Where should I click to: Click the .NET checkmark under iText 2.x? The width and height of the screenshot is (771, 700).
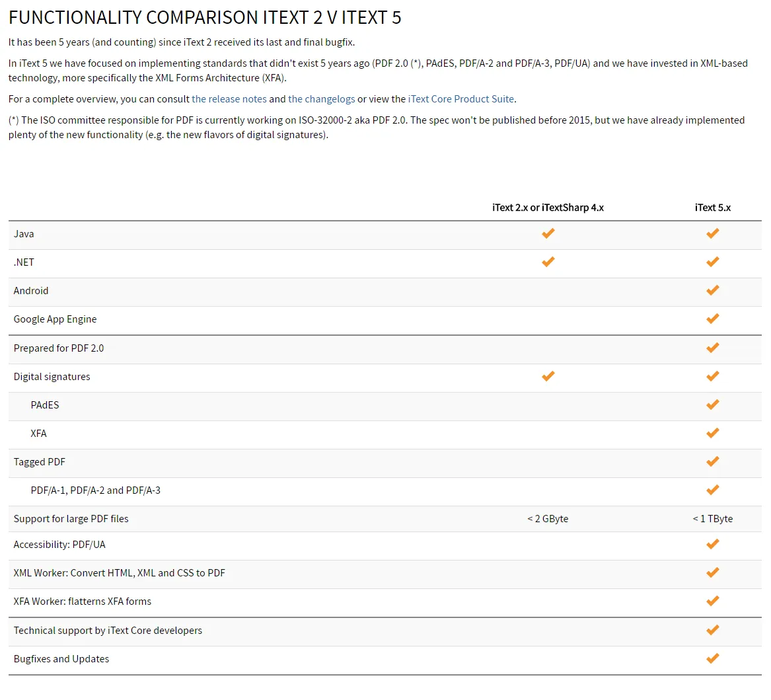click(548, 262)
